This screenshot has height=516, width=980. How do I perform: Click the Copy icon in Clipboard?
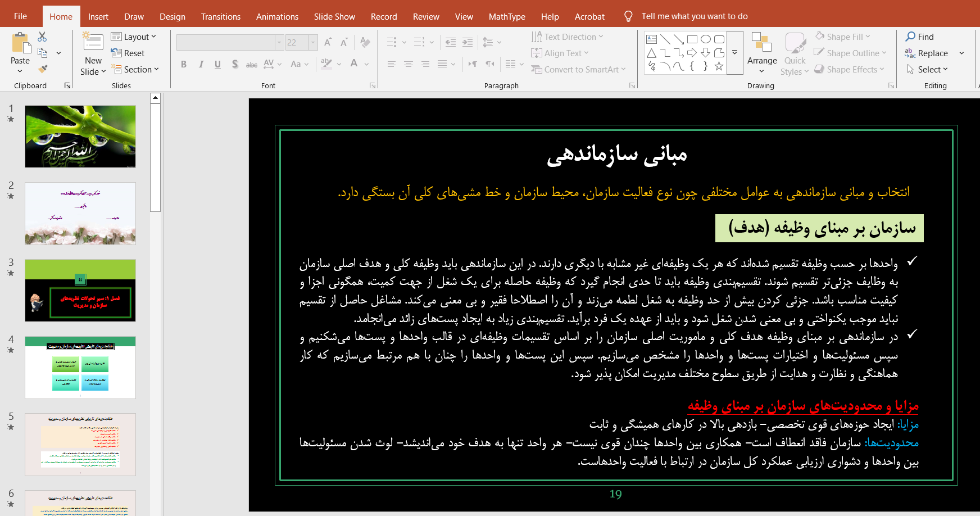42,53
